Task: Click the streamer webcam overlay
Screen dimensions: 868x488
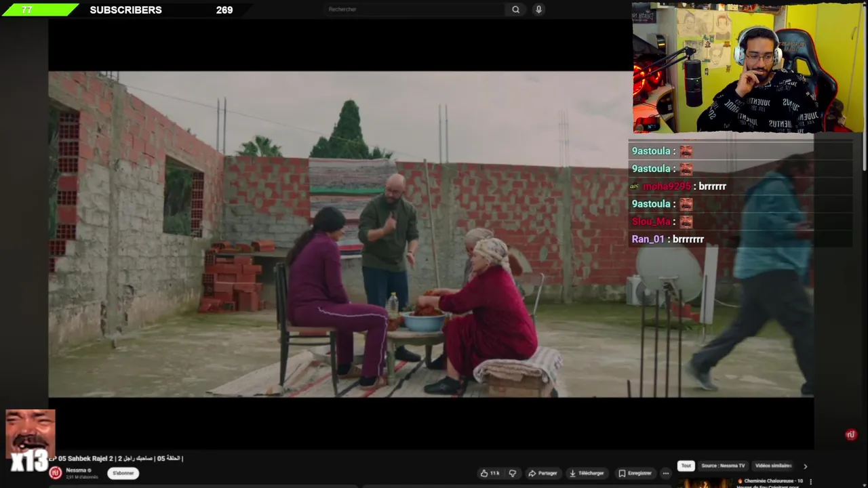Action: 748,68
